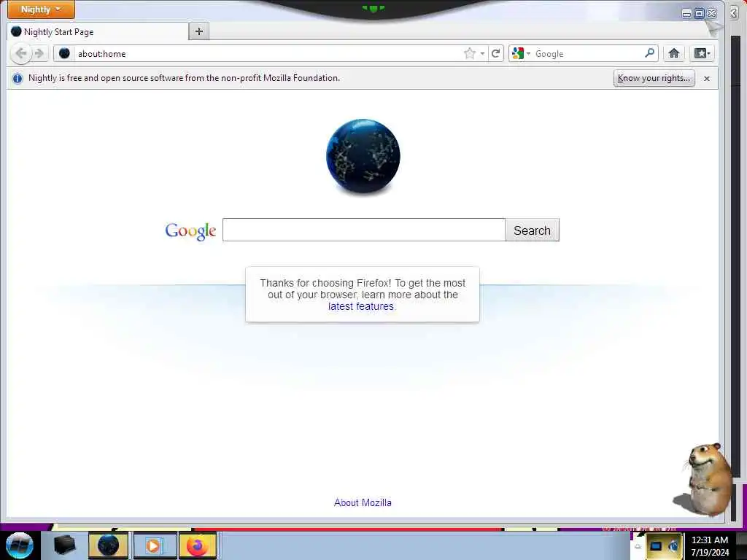Click the toolbar search magnifier icon

(x=650, y=52)
